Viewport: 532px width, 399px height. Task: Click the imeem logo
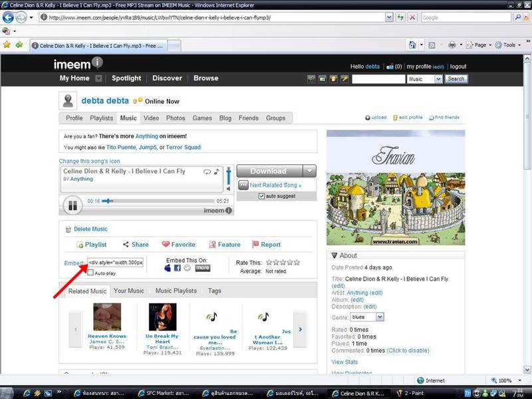78,63
